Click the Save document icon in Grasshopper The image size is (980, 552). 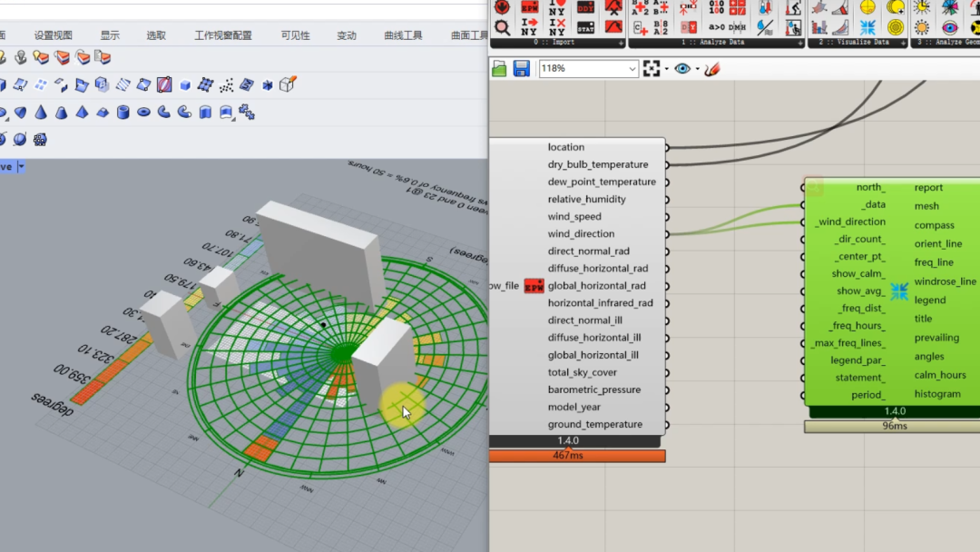pos(522,69)
